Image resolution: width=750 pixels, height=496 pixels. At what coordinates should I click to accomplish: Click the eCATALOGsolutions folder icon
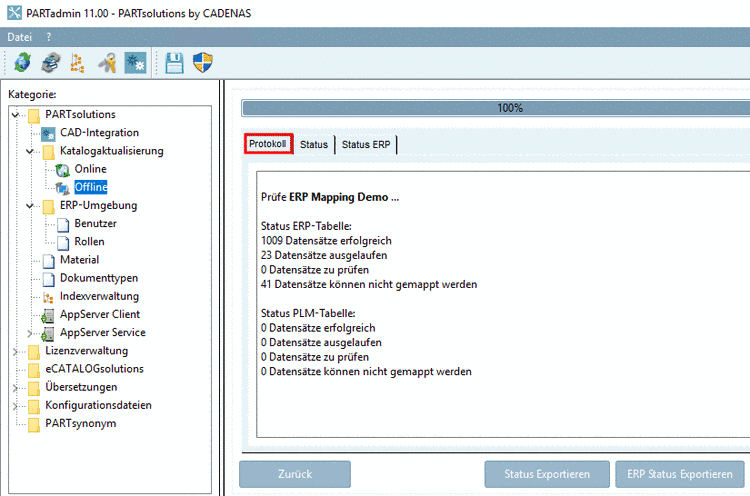pyautogui.click(x=33, y=370)
